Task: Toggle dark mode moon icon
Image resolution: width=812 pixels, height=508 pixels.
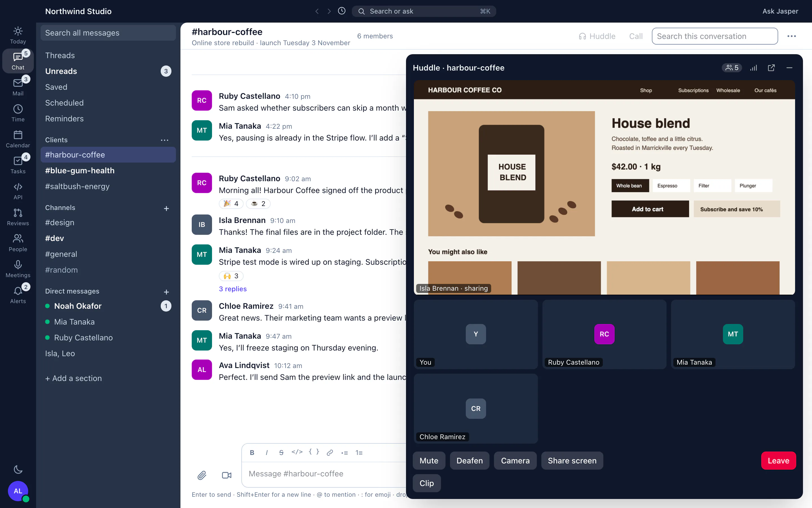Action: tap(18, 469)
